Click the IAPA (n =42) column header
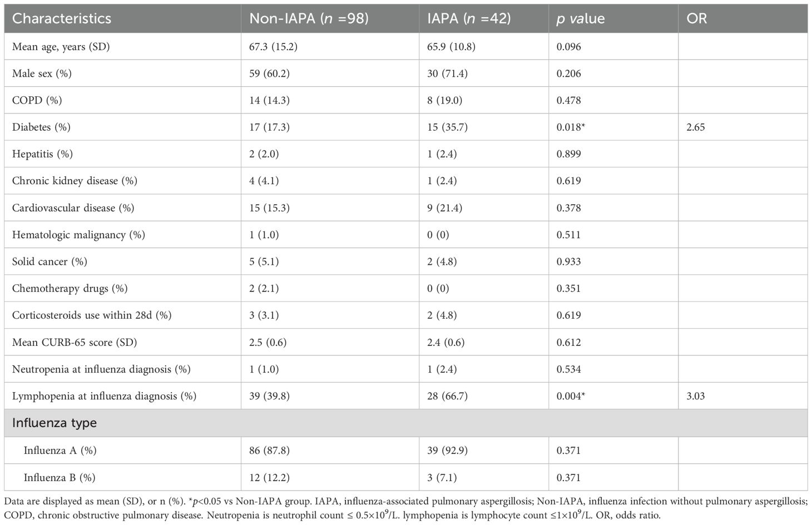Image resolution: width=812 pixels, height=525 pixels. click(469, 18)
